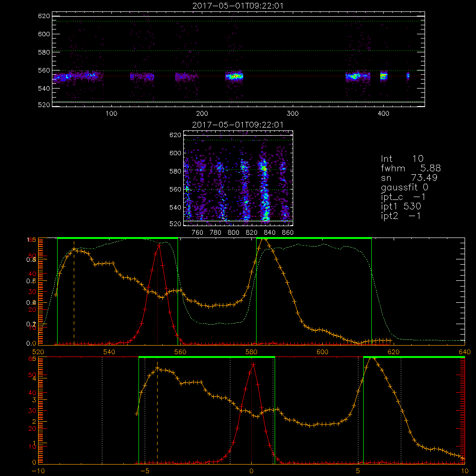Viewport: 476px width, 476px height.
Task: Click the '560' label on the profile plot x-axis
Action: [180, 352]
